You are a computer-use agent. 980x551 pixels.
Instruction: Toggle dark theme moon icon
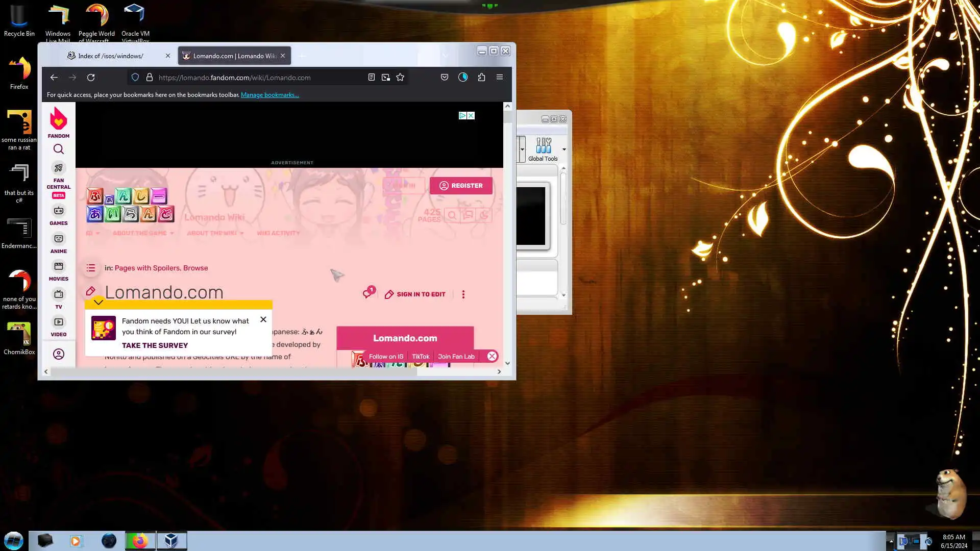tap(484, 215)
